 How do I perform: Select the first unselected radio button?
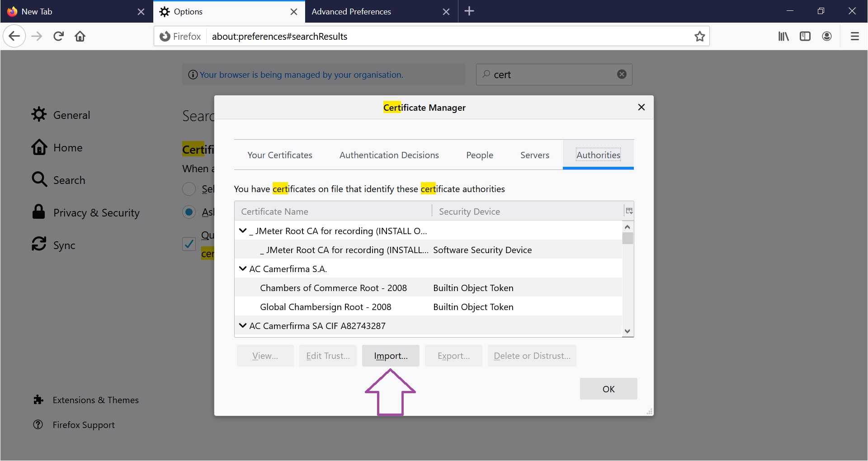click(189, 189)
